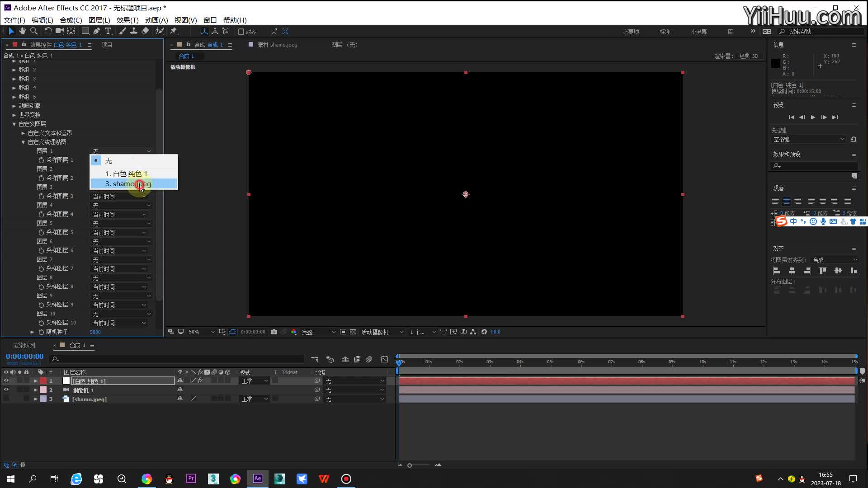Switch to the 项目 panel tab
The width and height of the screenshot is (868, 488).
point(107,45)
